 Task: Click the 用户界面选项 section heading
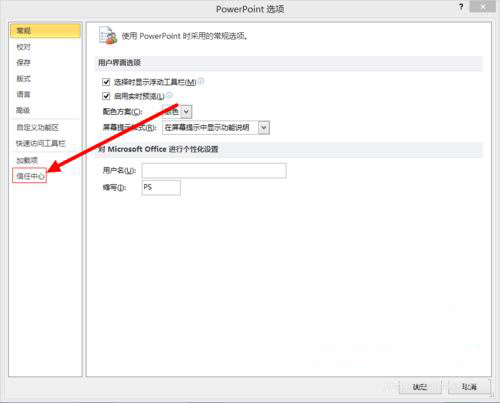119,63
